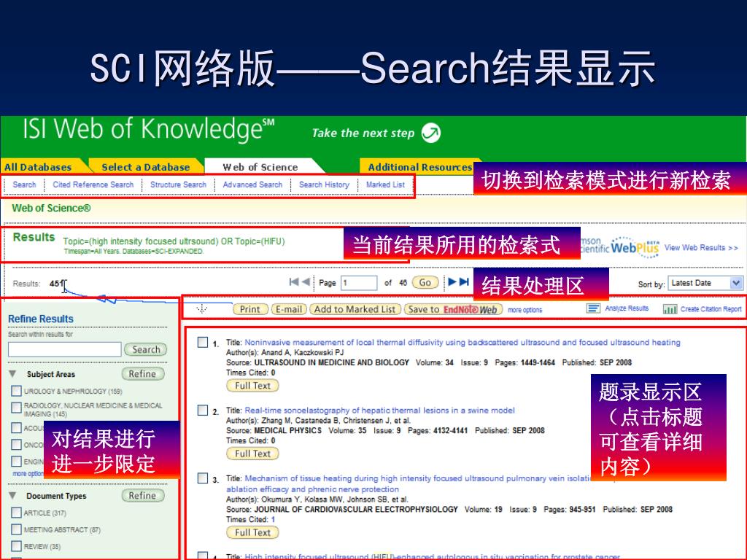Select result 1 checkbox by Anand A

point(203,343)
